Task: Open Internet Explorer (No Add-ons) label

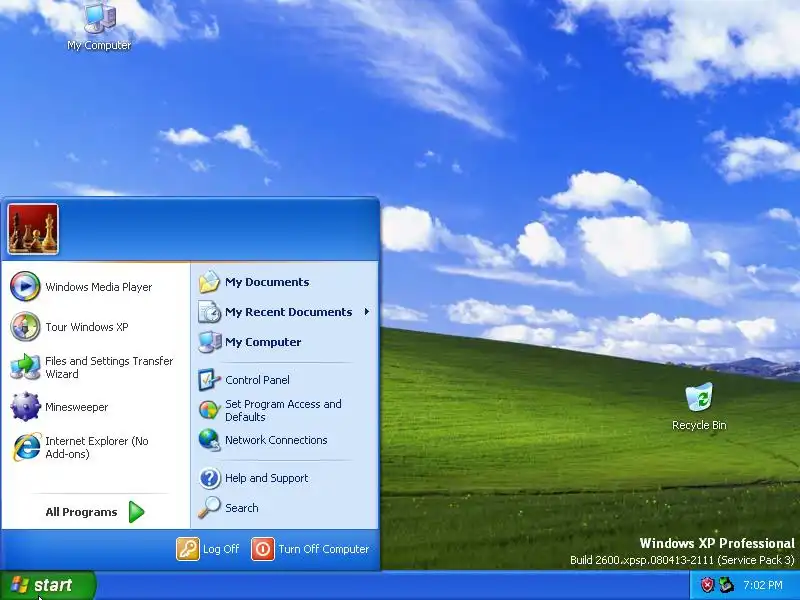Action: tap(97, 447)
